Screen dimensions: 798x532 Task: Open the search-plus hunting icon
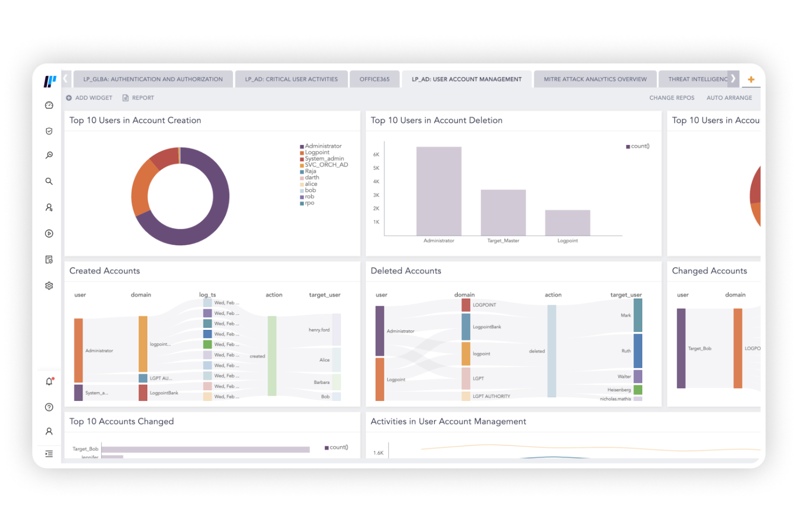click(x=49, y=155)
